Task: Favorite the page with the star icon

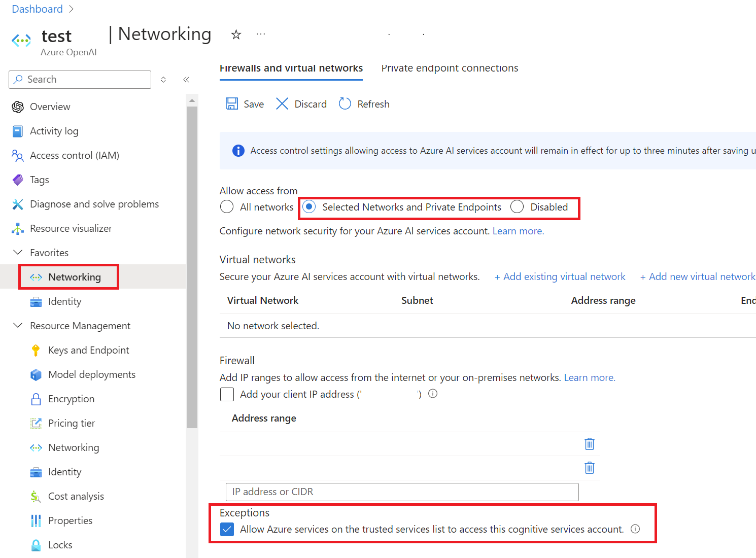Action: (x=236, y=34)
